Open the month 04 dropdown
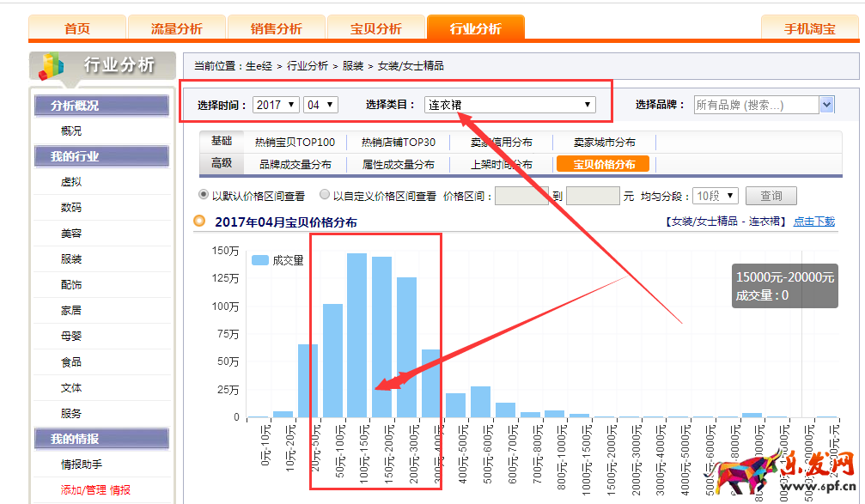This screenshot has width=865, height=504. pos(320,105)
